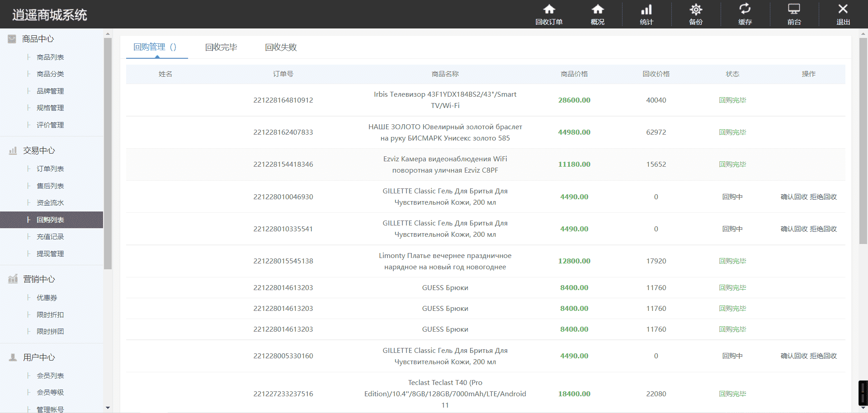
Task: Open the 前台 monitor icon
Action: tap(794, 9)
